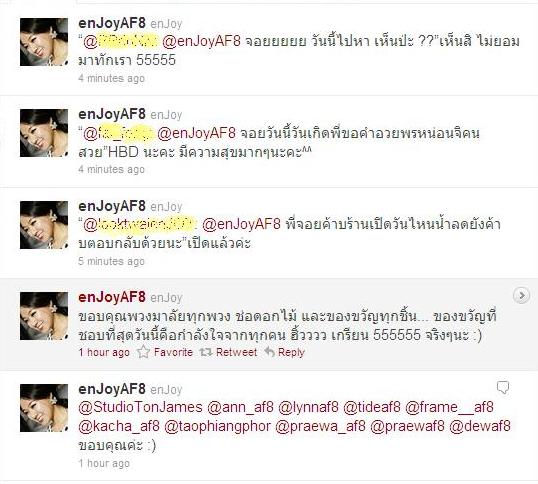This screenshot has width=538, height=484.
Task: Open the "5 minutes ago" tweet timestamp
Action: [112, 261]
